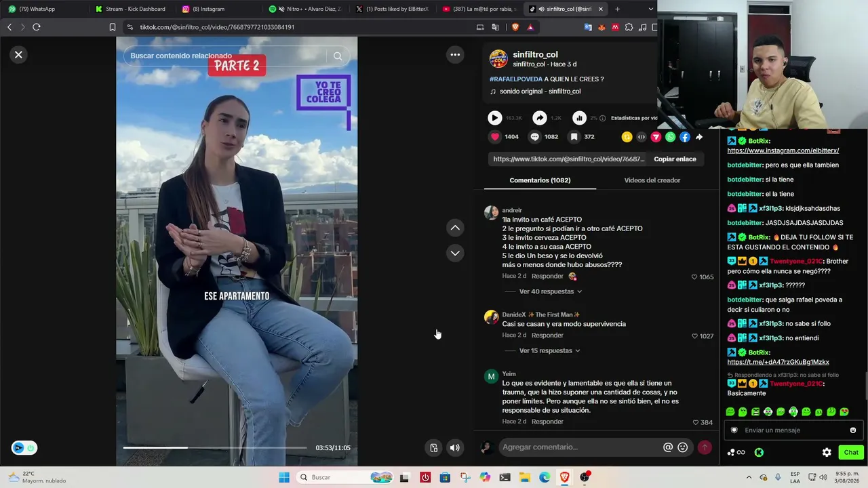Viewport: 868px width, 488px height.
Task: Click the white play count icon
Action: coord(494,118)
